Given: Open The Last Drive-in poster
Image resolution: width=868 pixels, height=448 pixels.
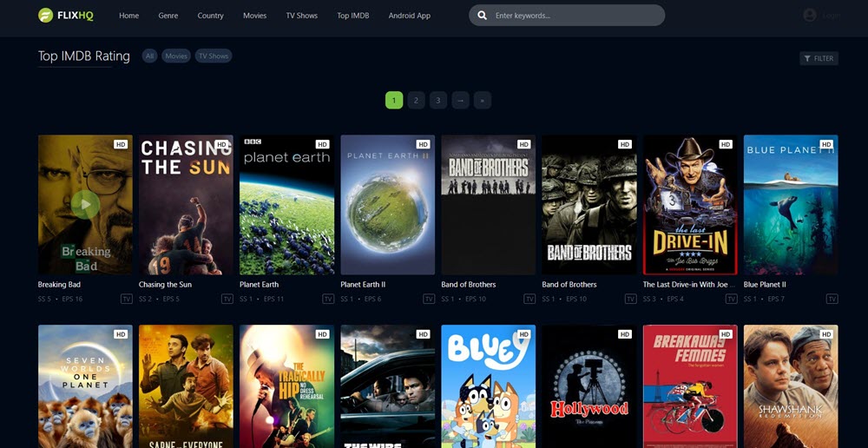Looking at the screenshot, I should pyautogui.click(x=690, y=205).
